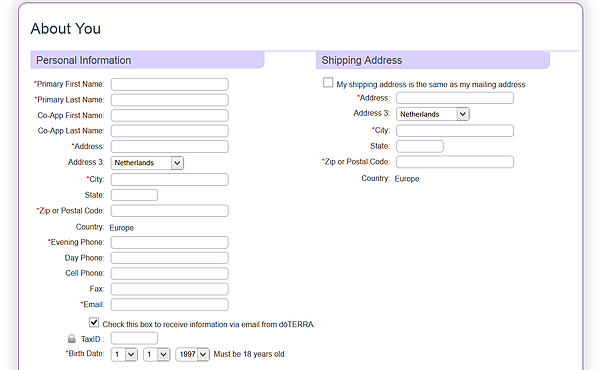Click 'Europe' country value under Shipping Address
Screen dimensions: 600x370
(407, 179)
